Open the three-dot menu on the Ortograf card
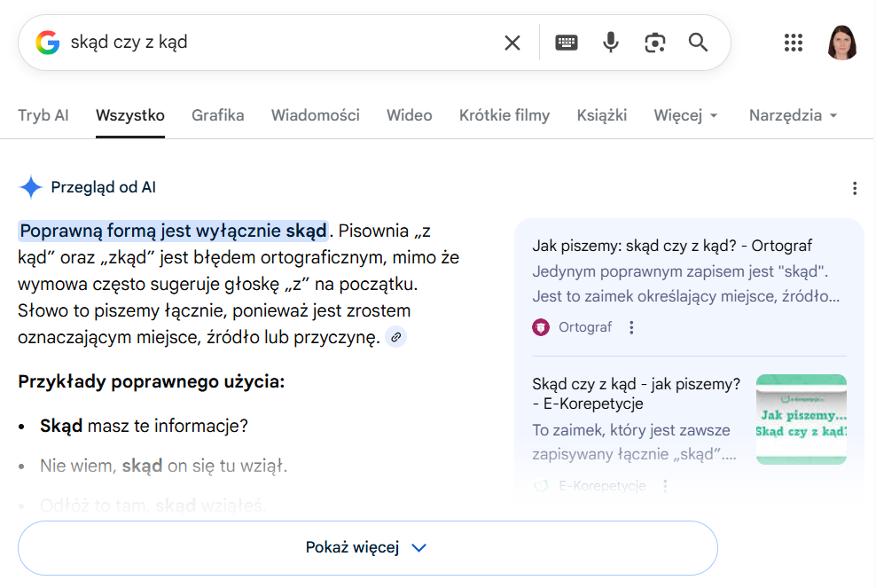 coord(630,327)
